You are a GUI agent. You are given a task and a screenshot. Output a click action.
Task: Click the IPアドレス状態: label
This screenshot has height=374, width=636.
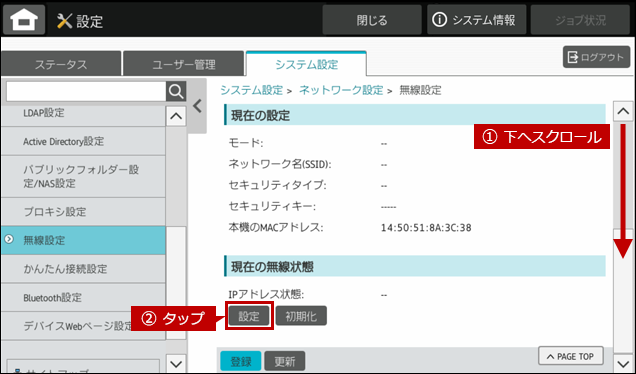point(266,294)
